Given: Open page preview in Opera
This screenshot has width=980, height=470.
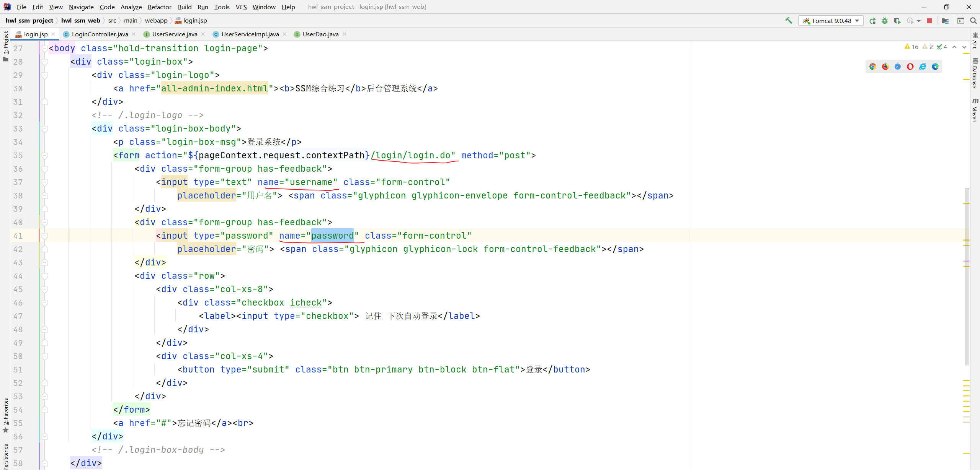Looking at the screenshot, I should pyautogui.click(x=910, y=67).
